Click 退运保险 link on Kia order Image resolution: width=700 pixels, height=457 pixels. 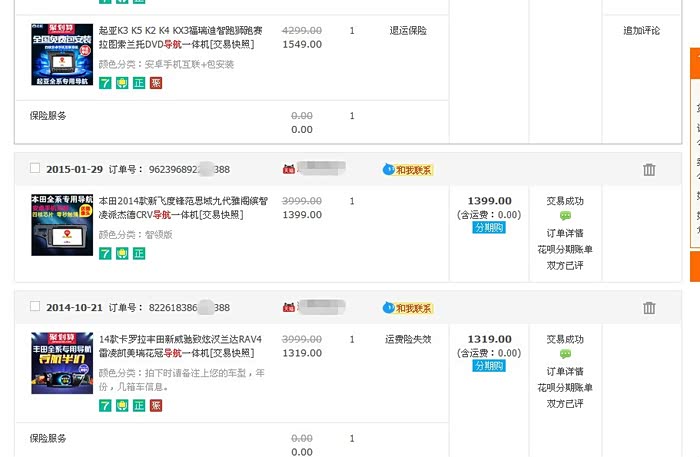click(x=407, y=31)
